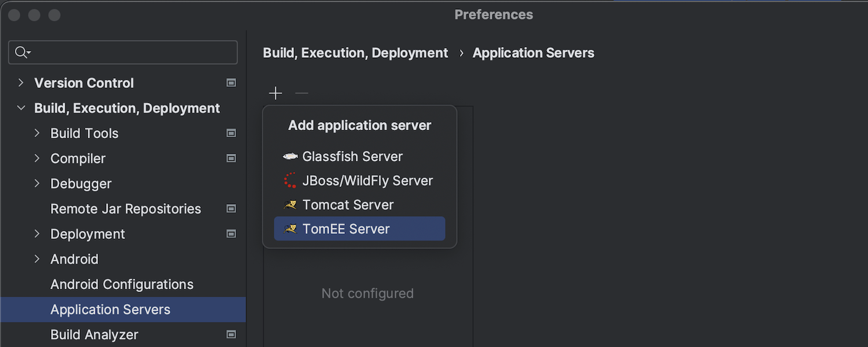This screenshot has height=347, width=868.
Task: Open Android Configurations settings page
Action: tap(122, 285)
